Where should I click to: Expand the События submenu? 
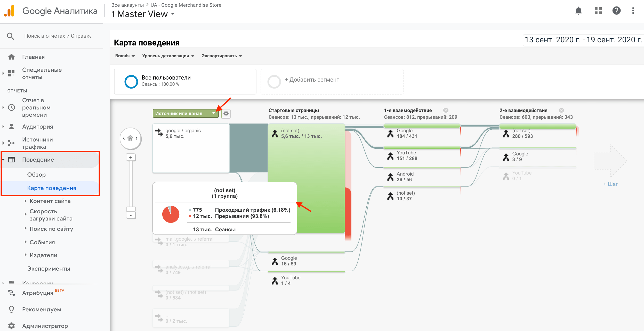click(x=25, y=242)
